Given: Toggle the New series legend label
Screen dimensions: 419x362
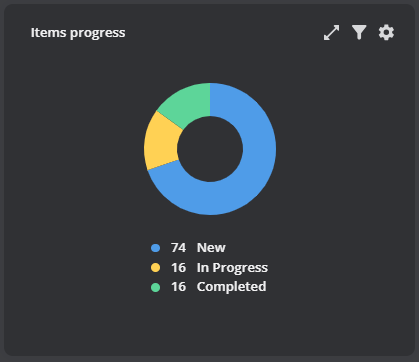Looking at the screenshot, I should tap(211, 248).
